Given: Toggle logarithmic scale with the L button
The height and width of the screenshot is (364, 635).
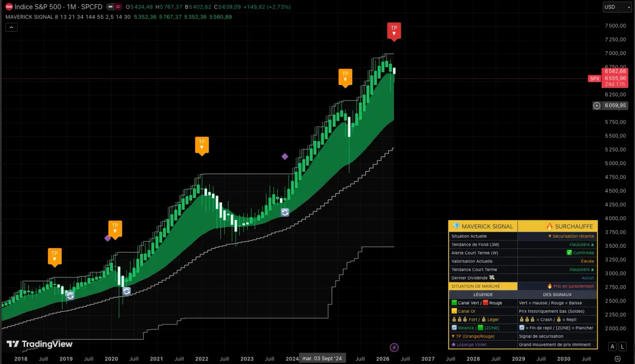Looking at the screenshot, I should click(x=622, y=347).
